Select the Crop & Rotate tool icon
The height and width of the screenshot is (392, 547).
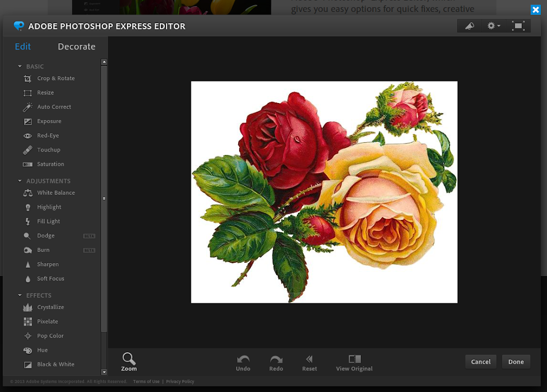27,79
